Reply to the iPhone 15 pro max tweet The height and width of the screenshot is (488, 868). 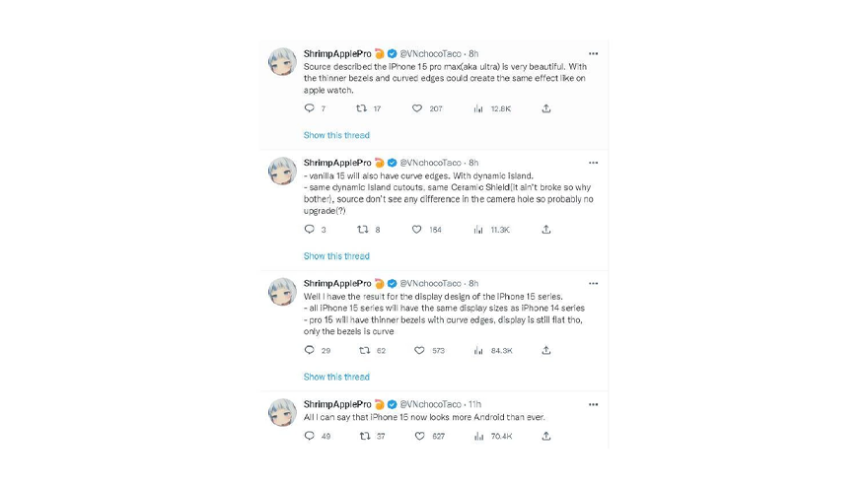coord(310,108)
